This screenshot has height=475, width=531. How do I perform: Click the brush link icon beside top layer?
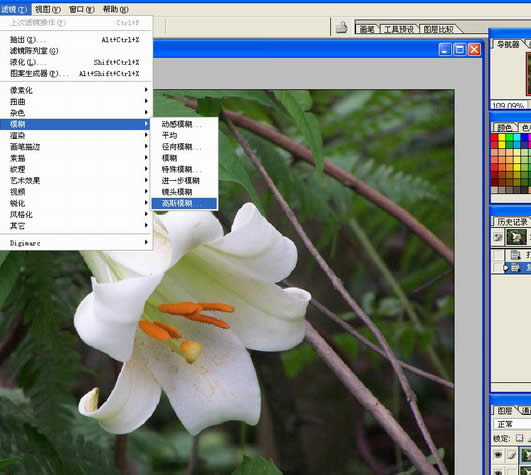pyautogui.click(x=512, y=455)
